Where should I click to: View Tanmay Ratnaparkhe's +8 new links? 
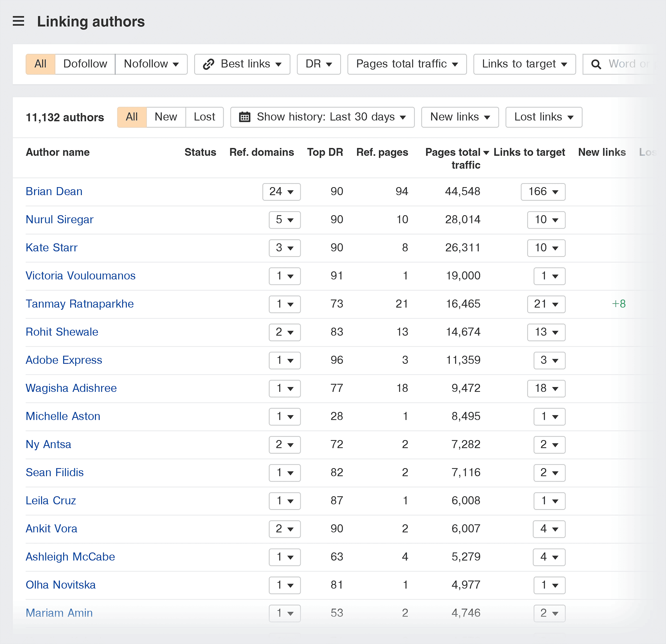tap(618, 304)
